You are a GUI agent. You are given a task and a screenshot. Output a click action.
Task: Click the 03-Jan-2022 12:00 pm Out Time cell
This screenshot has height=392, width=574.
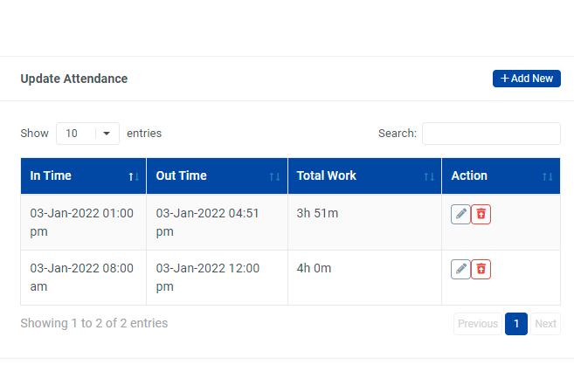coord(208,277)
